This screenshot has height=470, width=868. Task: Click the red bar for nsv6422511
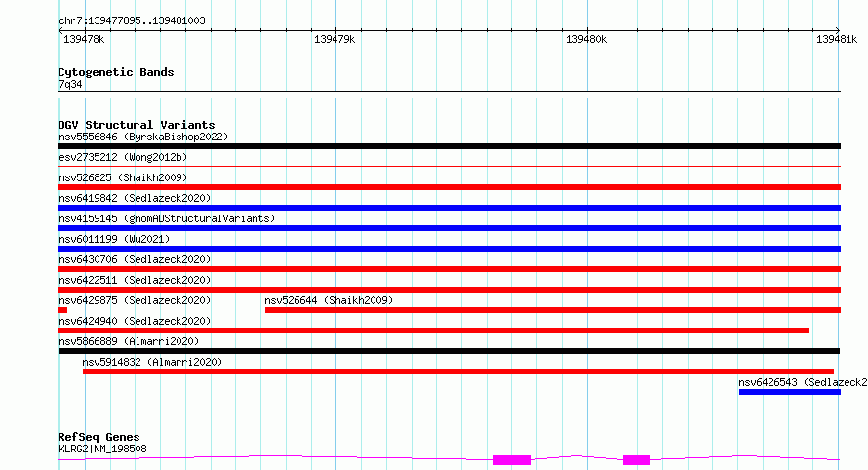449,290
